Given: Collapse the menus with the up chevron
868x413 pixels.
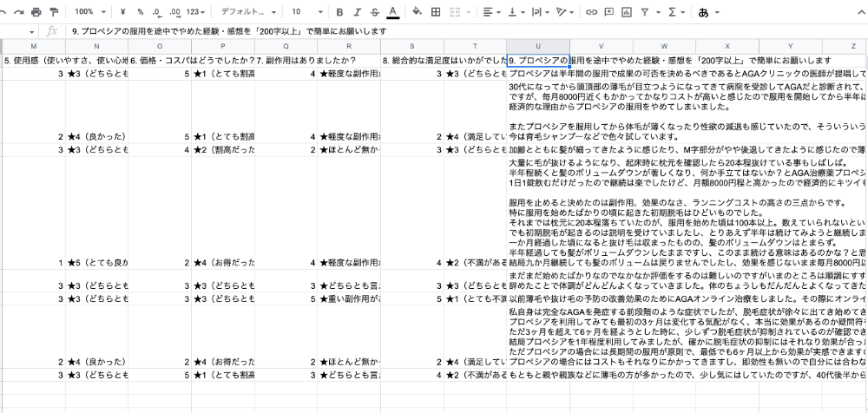Looking at the screenshot, I should pyautogui.click(x=861, y=11).
